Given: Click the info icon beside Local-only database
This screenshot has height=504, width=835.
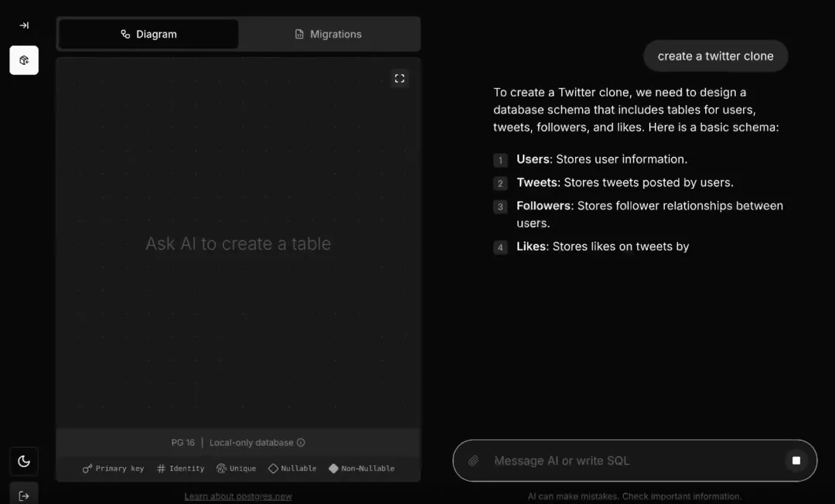Looking at the screenshot, I should [x=301, y=442].
